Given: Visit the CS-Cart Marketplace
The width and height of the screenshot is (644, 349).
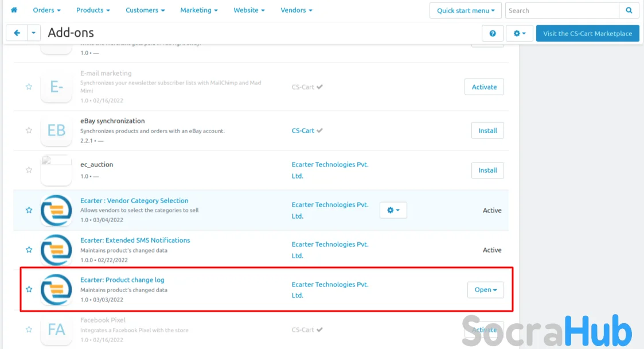Looking at the screenshot, I should (x=587, y=33).
